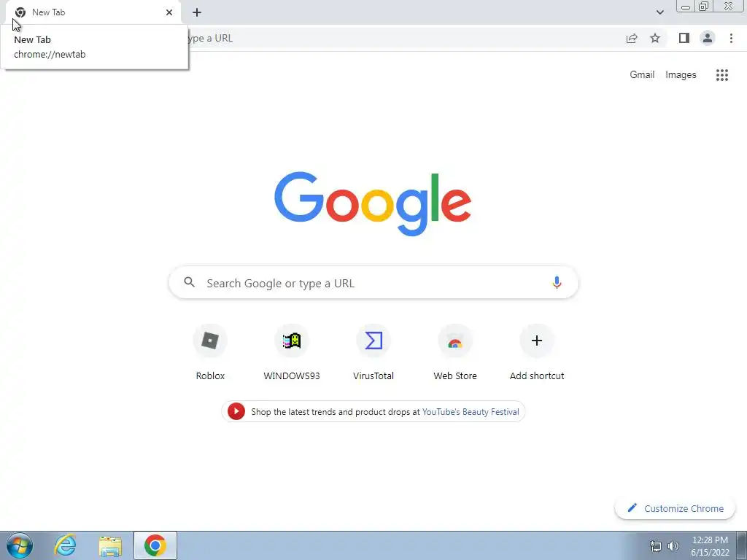Click the Add shortcut plus tile
747x560 pixels.
point(537,352)
